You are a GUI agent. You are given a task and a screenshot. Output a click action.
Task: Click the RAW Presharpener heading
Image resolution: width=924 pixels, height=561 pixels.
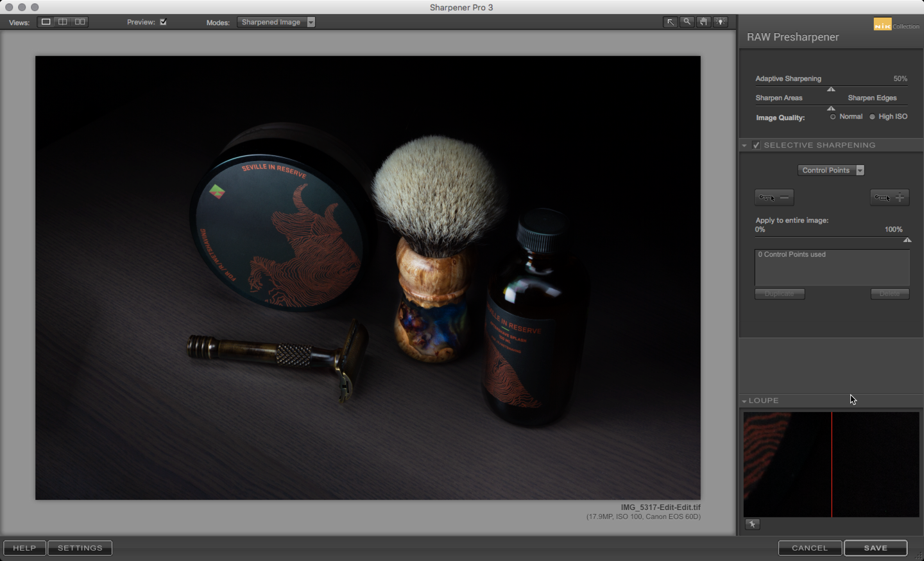pyautogui.click(x=792, y=37)
